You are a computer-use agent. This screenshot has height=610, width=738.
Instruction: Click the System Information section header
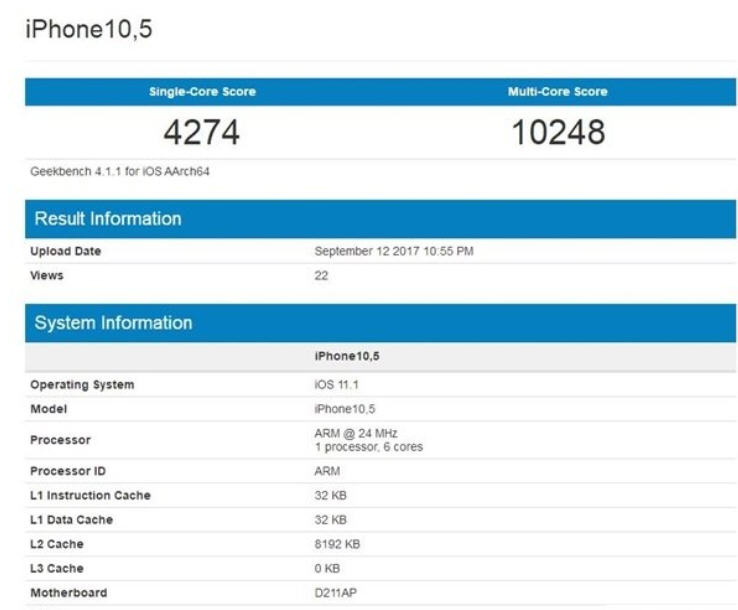tap(380, 323)
